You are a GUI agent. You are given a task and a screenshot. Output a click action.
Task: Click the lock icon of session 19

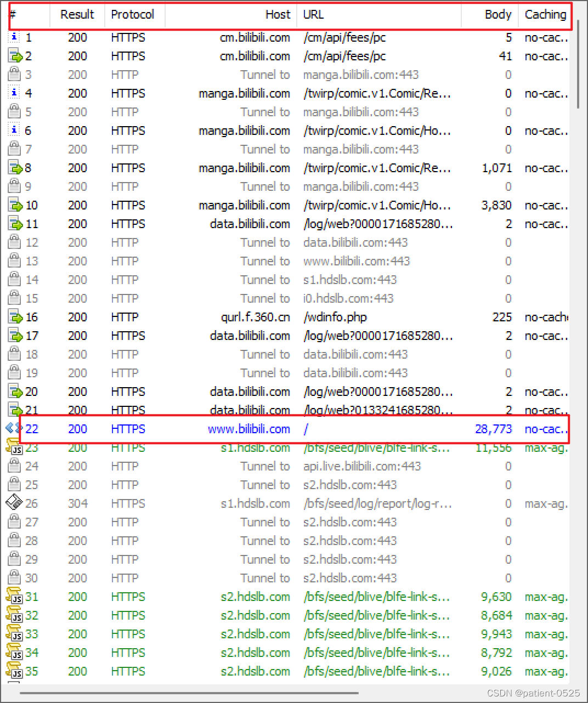(14, 372)
